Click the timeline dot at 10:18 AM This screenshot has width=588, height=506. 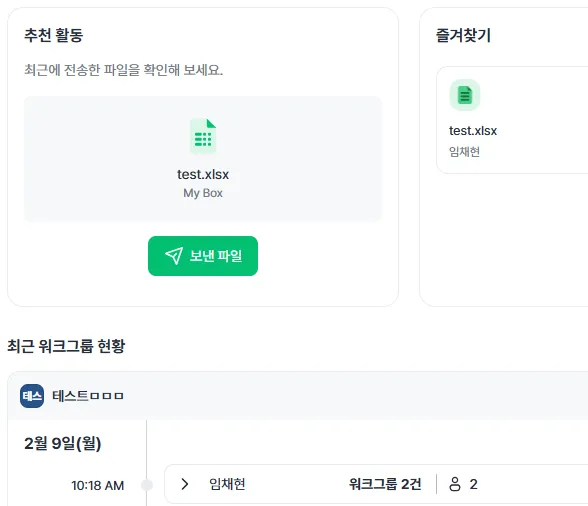147,485
